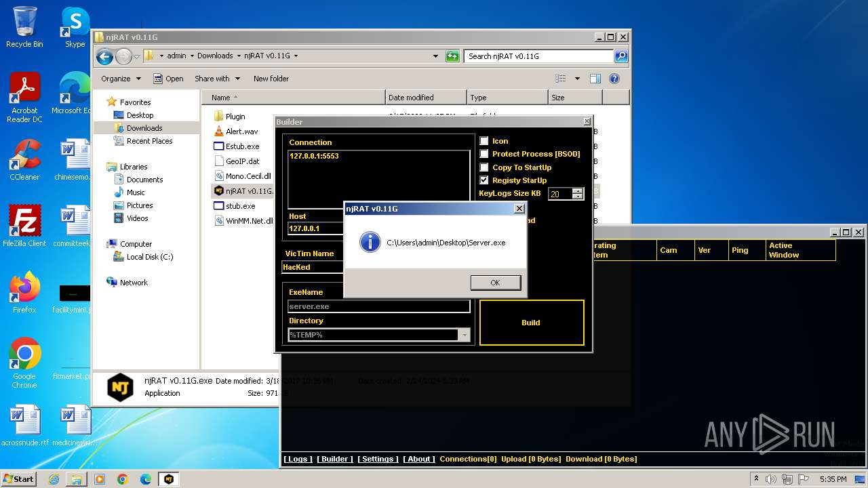Open Downloads under Favorites
This screenshot has height=488, width=868.
tap(138, 128)
